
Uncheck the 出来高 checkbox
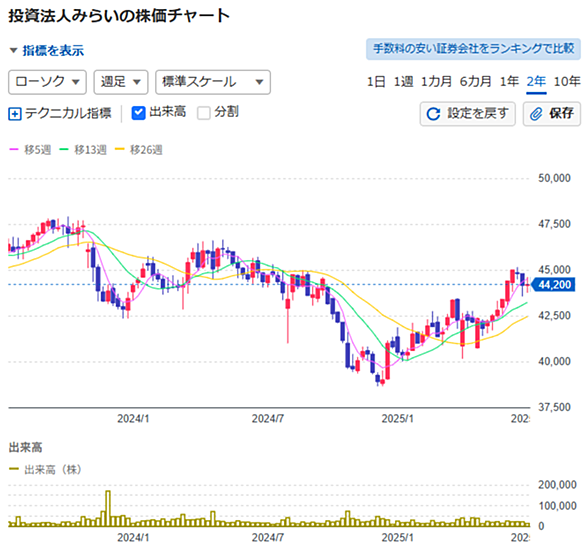(x=138, y=113)
